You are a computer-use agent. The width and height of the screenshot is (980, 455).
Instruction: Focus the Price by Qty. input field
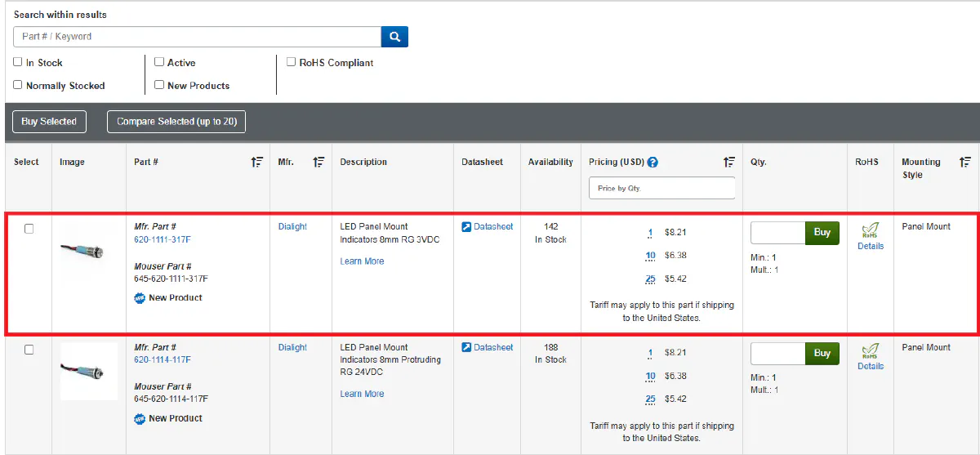[662, 188]
